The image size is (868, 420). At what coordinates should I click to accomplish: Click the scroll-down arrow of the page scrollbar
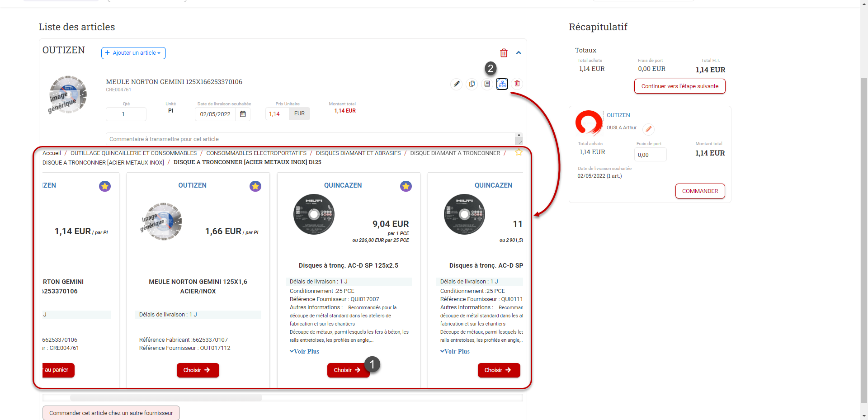(x=864, y=416)
